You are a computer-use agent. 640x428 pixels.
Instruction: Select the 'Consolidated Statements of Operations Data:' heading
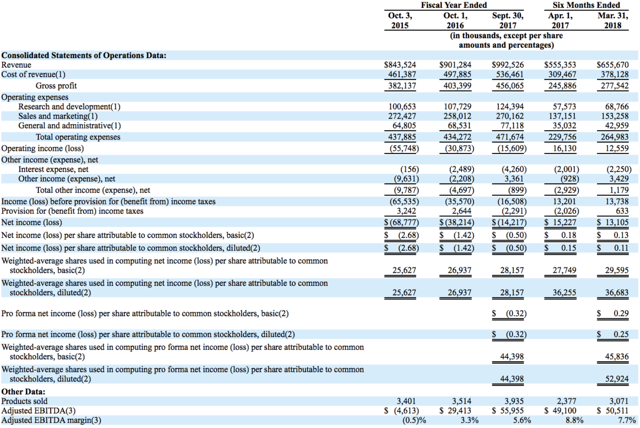tap(84, 55)
